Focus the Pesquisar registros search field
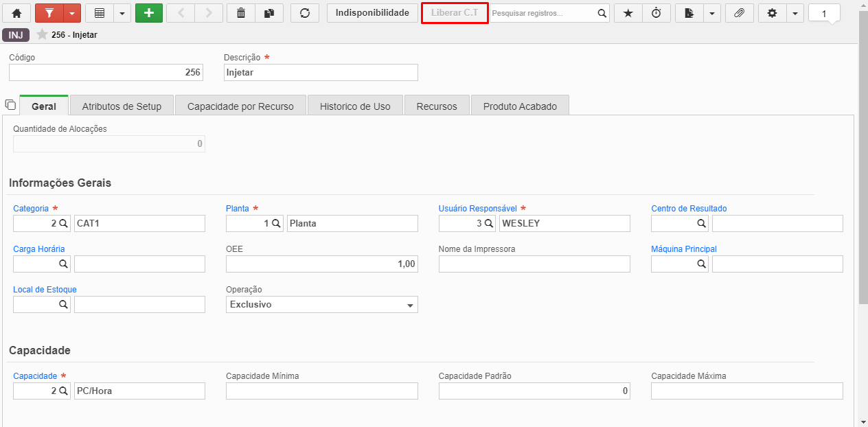868x427 pixels. (543, 13)
